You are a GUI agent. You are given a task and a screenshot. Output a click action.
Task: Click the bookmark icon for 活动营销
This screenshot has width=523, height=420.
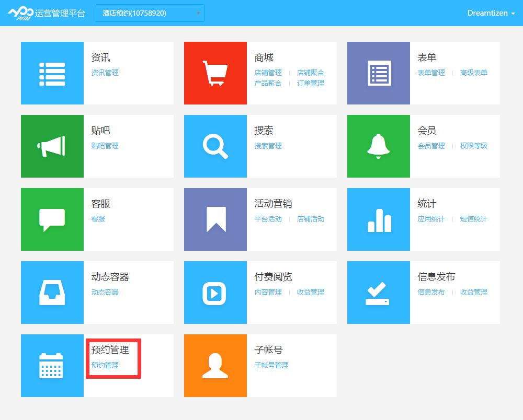coord(215,219)
